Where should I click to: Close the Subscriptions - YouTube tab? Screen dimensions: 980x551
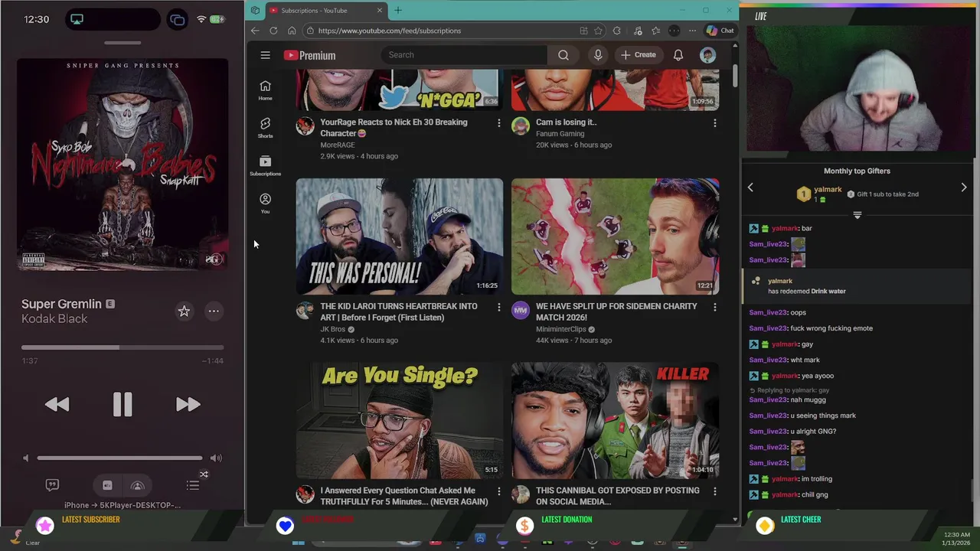click(x=380, y=10)
